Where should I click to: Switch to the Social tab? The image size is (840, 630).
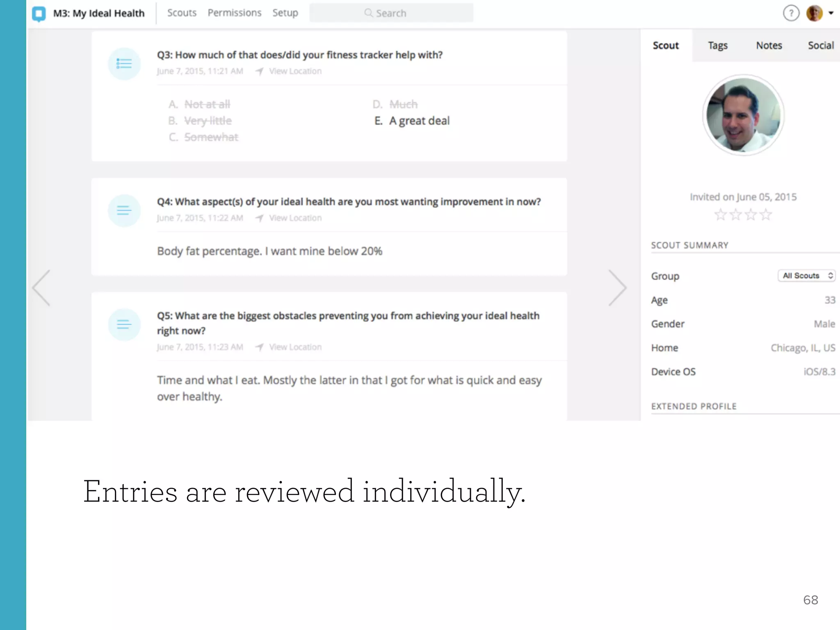[821, 46]
